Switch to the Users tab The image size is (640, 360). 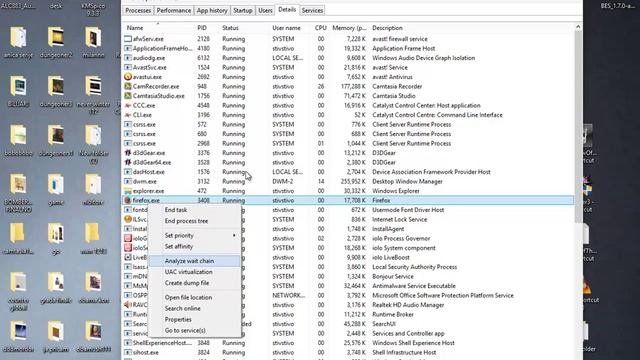[x=265, y=10]
